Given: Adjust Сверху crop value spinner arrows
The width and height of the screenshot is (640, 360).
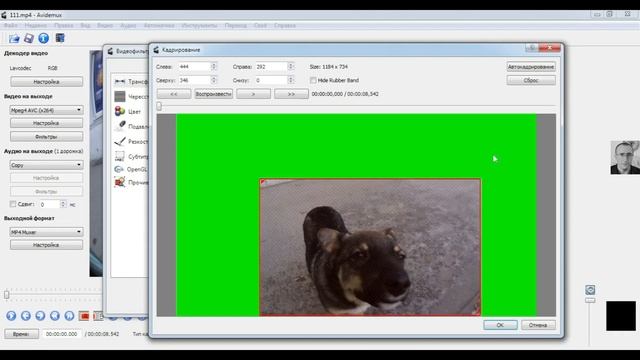Looking at the screenshot, I should point(213,80).
